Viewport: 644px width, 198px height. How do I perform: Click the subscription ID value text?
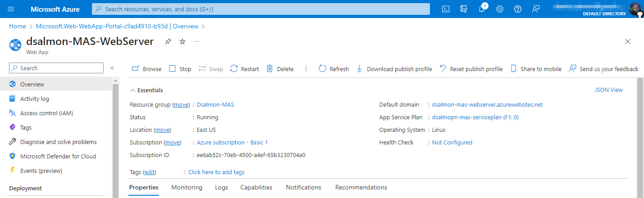(251, 155)
